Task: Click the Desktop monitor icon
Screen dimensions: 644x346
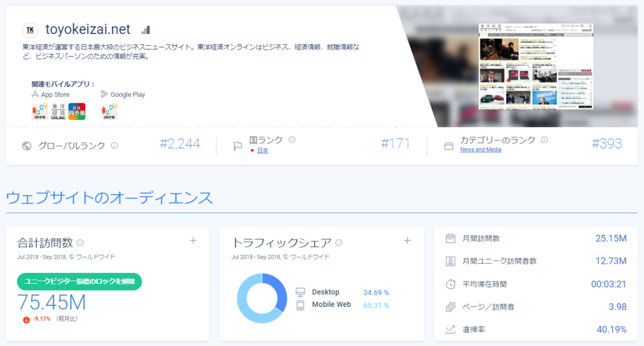Action: 300,292
